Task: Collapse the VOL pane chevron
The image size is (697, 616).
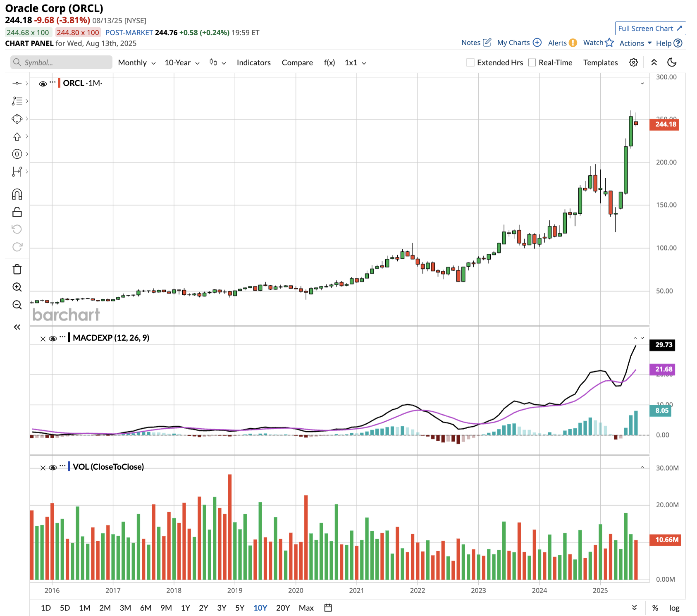Action: tap(642, 468)
